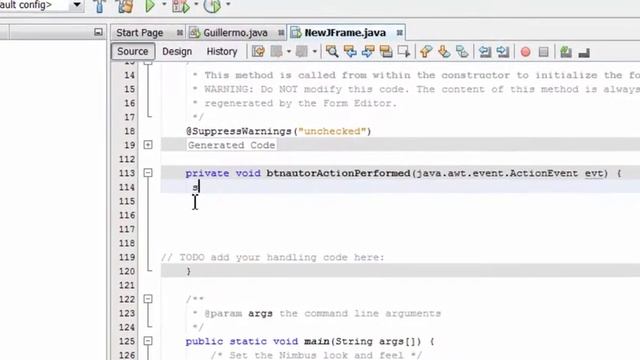This screenshot has height=360, width=640.
Task: Click the args parameter in Javadoc
Action: tap(260, 313)
